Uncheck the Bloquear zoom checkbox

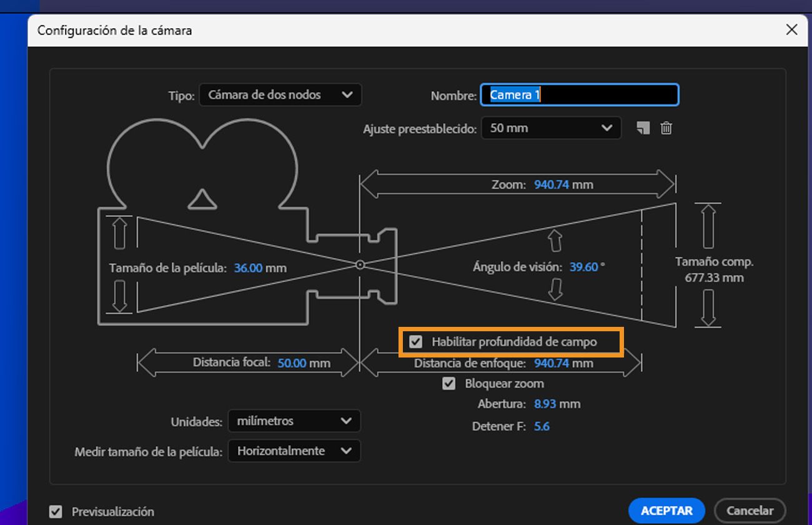click(448, 383)
